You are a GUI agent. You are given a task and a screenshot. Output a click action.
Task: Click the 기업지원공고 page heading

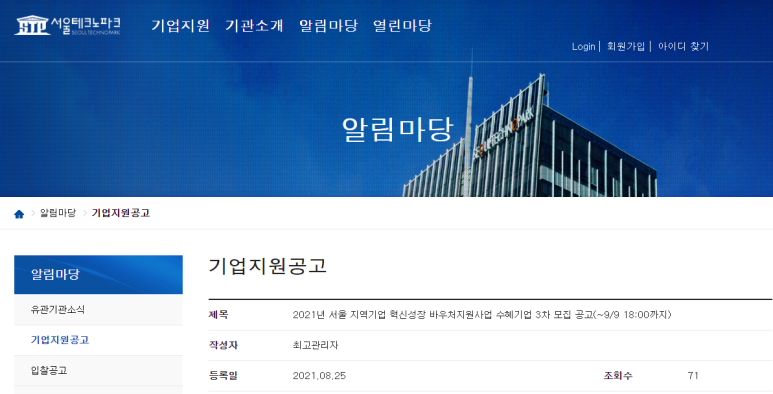click(268, 266)
